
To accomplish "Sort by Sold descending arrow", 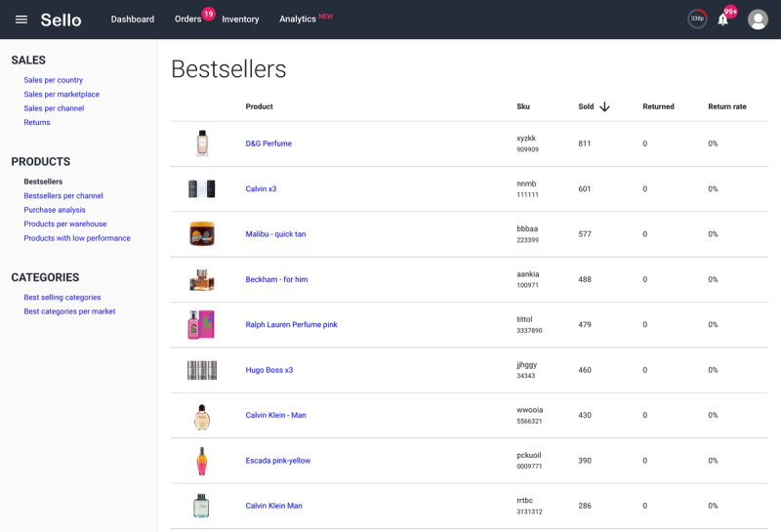I will click(x=604, y=106).
